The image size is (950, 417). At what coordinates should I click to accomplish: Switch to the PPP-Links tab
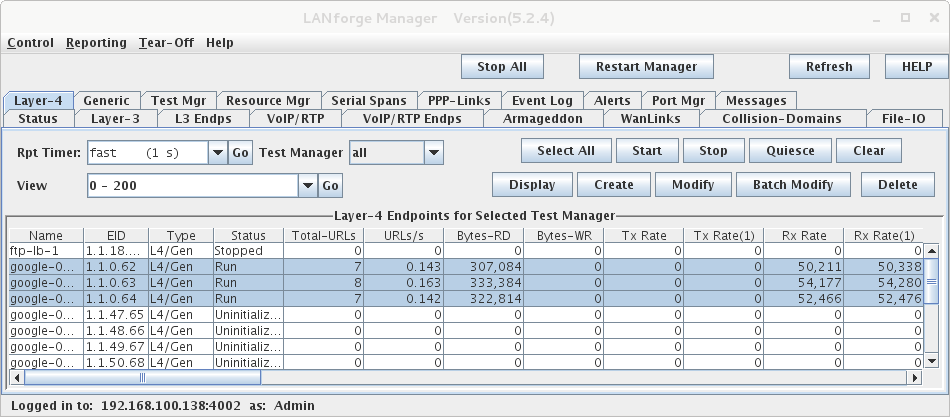point(459,101)
